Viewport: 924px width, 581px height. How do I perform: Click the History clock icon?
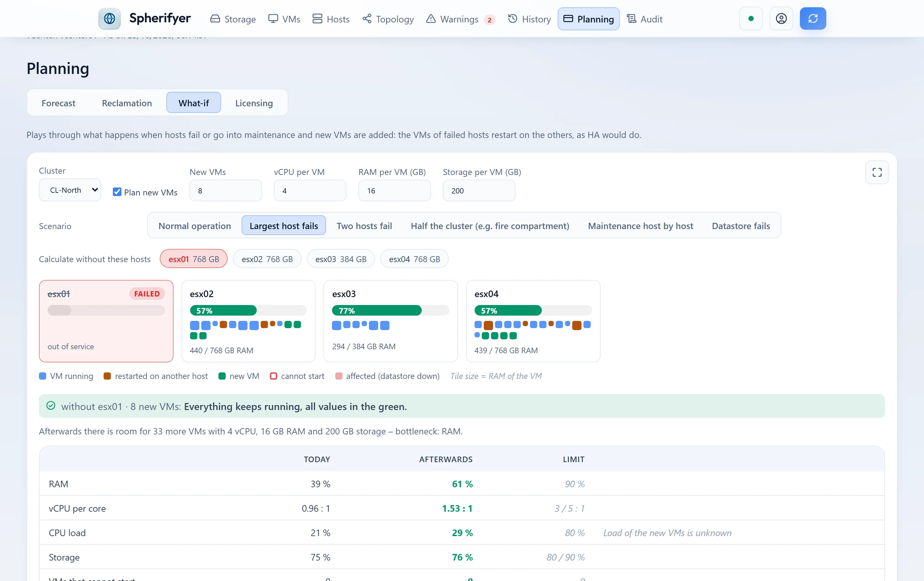pos(512,19)
